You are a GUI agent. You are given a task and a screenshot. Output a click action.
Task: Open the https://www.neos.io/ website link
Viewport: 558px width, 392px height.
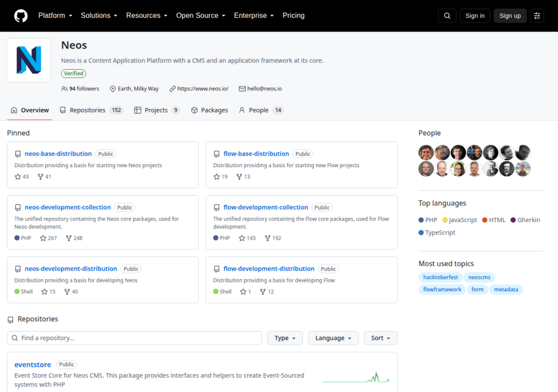click(x=203, y=89)
